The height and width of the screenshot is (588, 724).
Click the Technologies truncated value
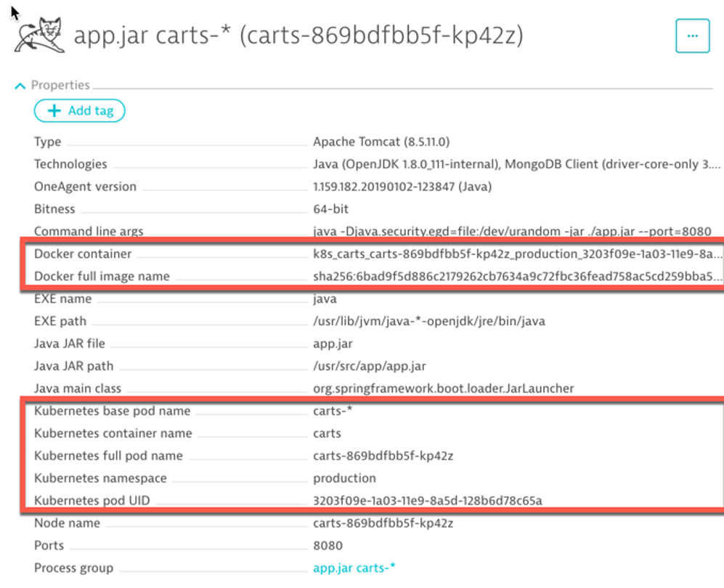[x=517, y=164]
